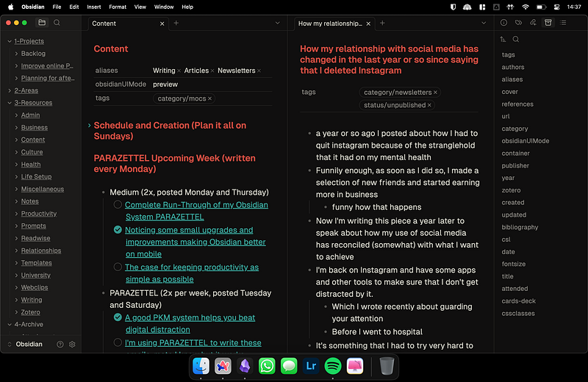Open Messages in the dock

289,366
